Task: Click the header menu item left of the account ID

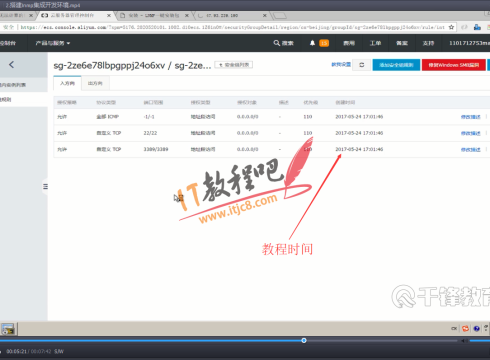Action: (428, 43)
